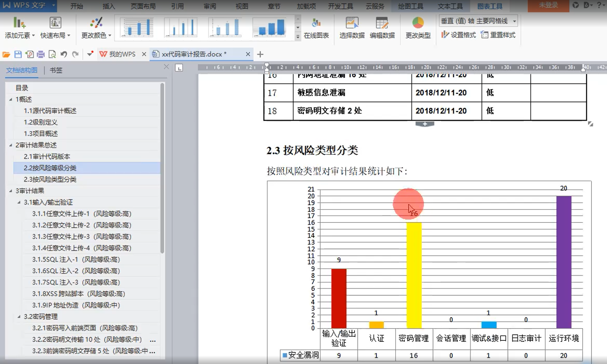Open the 更改颜色 dropdown arrow
The image size is (607, 364).
click(x=110, y=36)
